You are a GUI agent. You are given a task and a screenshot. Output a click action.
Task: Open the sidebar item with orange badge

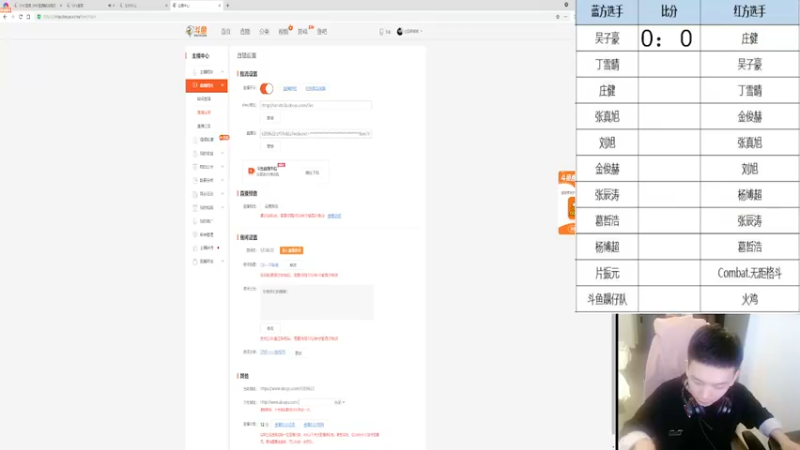pyautogui.click(x=207, y=139)
